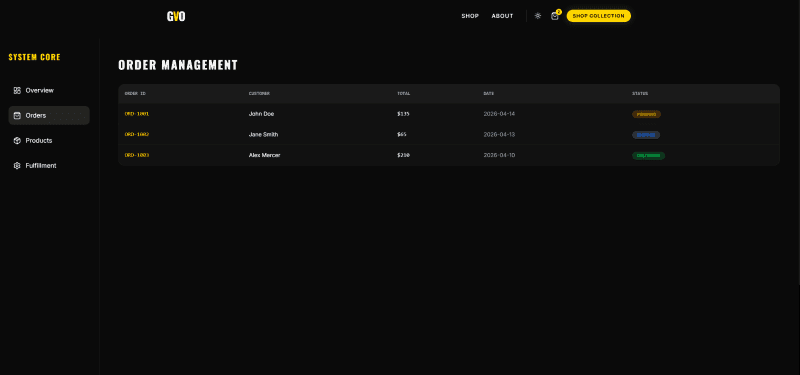Screen dimensions: 800x375
Task: Click the Date column header
Action: pos(489,93)
